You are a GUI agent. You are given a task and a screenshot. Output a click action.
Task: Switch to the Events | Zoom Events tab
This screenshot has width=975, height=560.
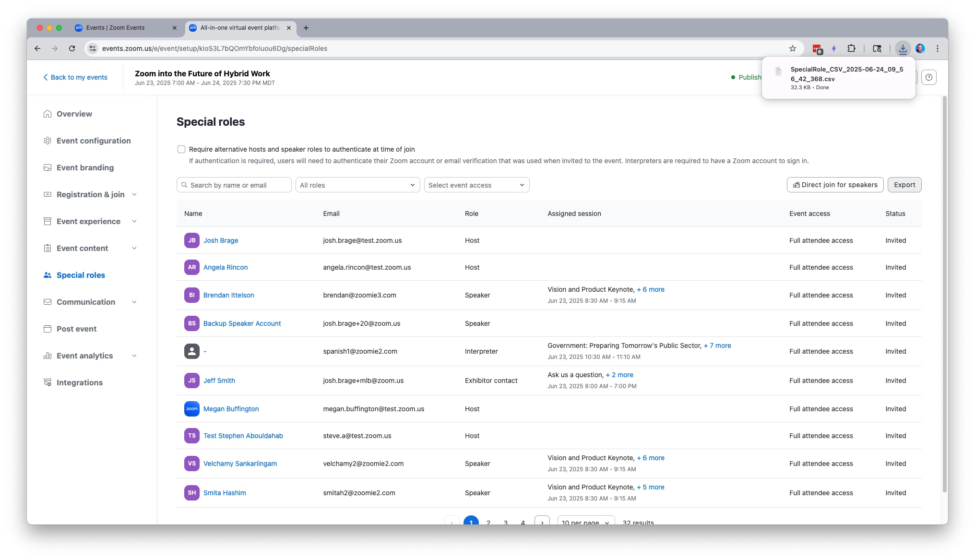(115, 28)
